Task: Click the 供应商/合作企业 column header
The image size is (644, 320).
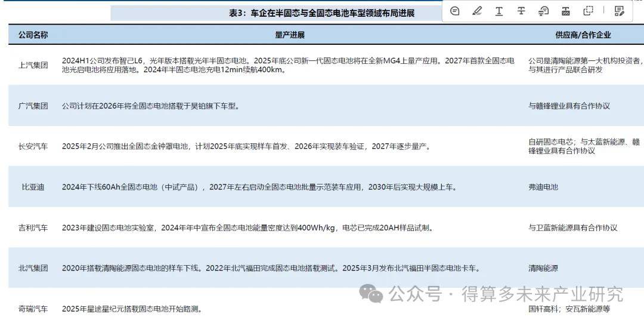Action: tap(583, 35)
